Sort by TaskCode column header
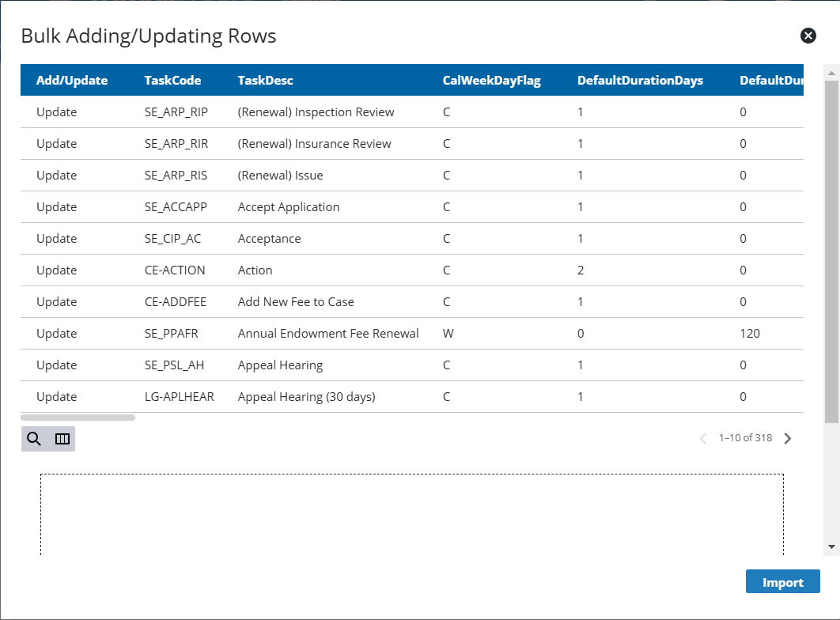The width and height of the screenshot is (840, 620). point(172,81)
